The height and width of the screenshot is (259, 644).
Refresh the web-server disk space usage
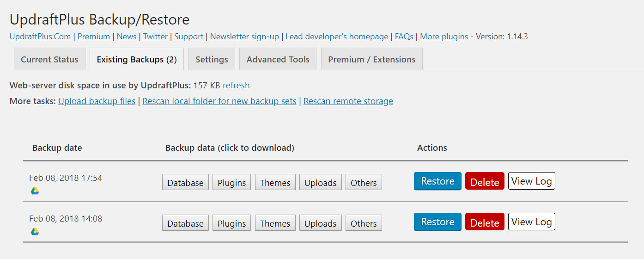coord(236,85)
